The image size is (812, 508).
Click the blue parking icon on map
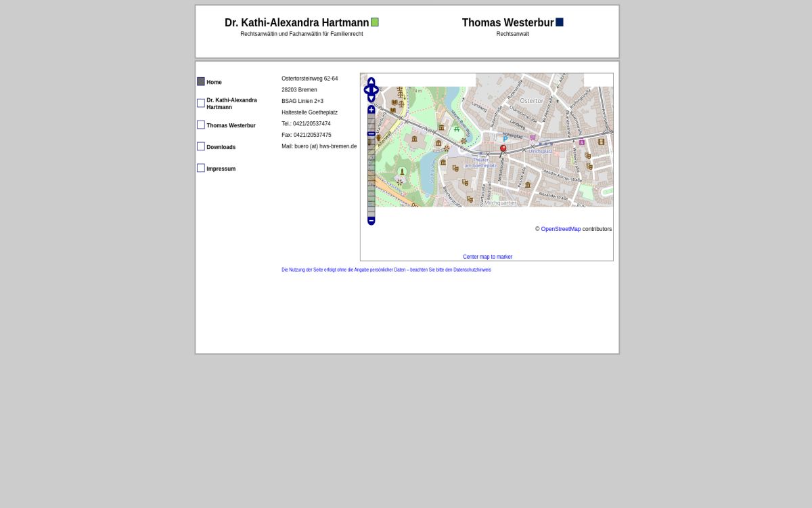pyautogui.click(x=505, y=139)
